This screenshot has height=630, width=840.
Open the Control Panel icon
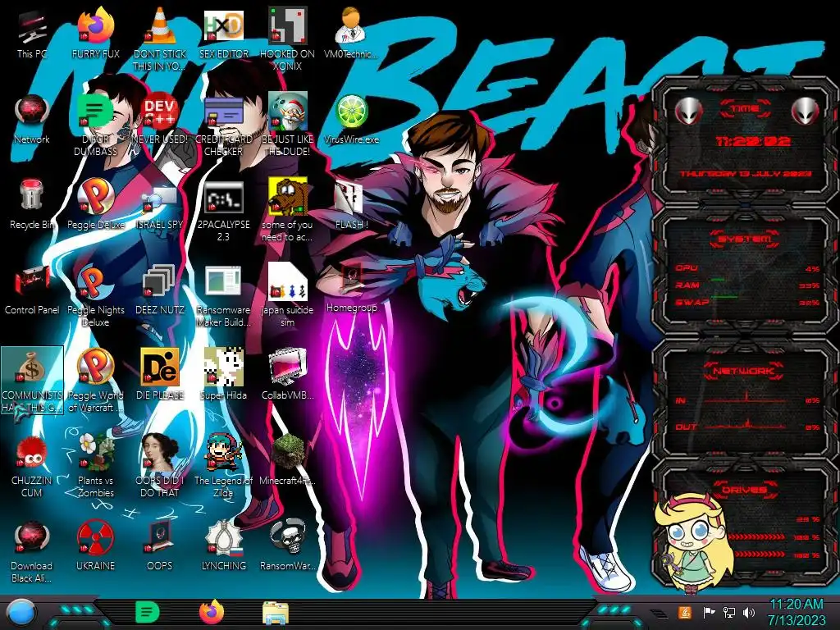tap(32, 290)
